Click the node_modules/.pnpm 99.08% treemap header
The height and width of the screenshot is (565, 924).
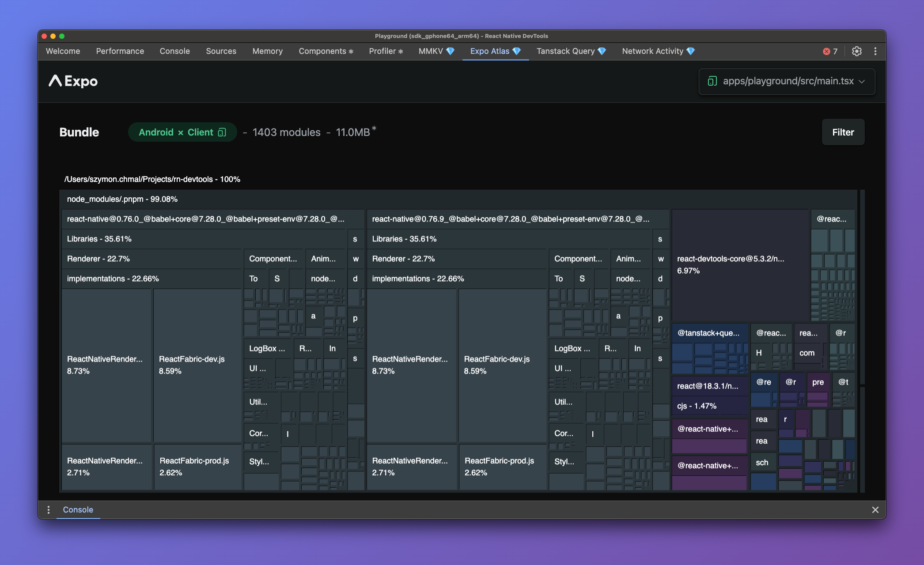click(x=458, y=200)
